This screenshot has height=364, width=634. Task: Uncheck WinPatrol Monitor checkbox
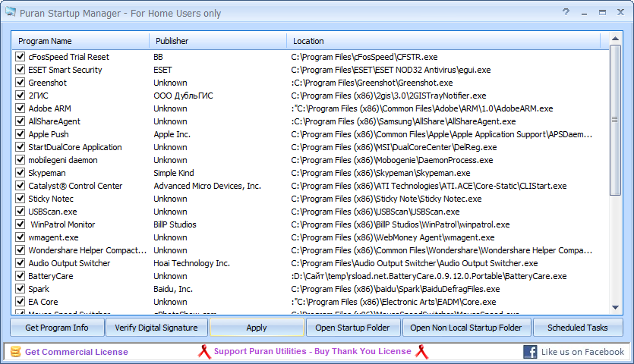click(21, 224)
